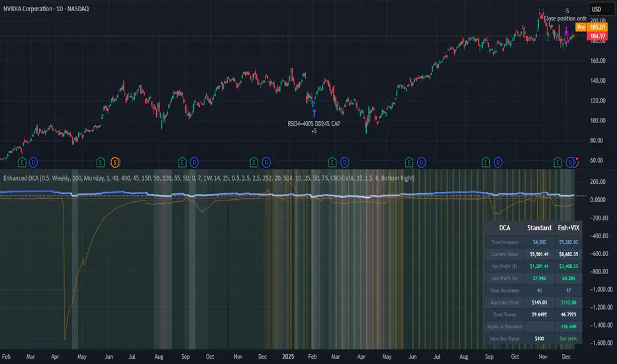617x364 pixels.
Task: Open the November 2024 earnings marker
Action: (254, 162)
